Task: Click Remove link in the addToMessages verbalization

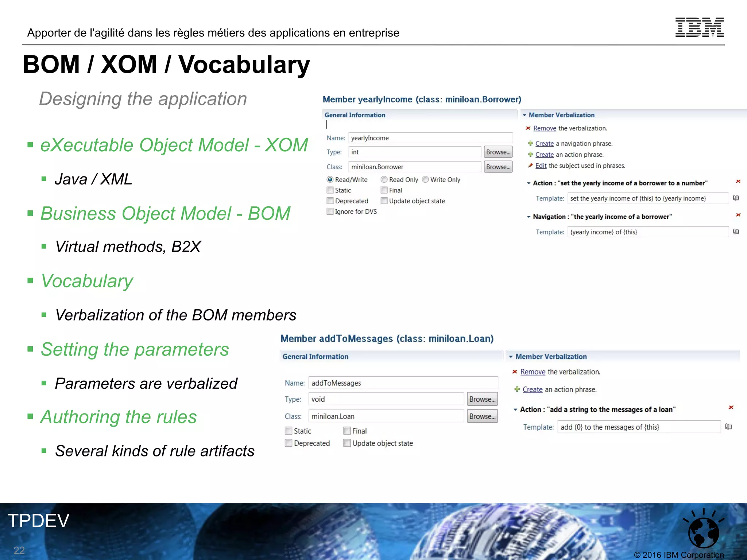Action: (x=533, y=372)
